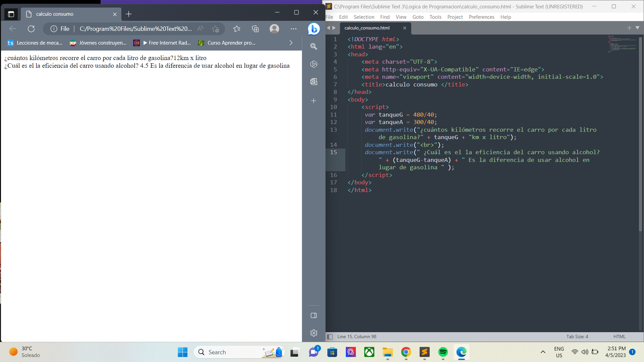This screenshot has width=644, height=362.
Task: Open the Help menu in Sublime Text
Action: click(505, 17)
